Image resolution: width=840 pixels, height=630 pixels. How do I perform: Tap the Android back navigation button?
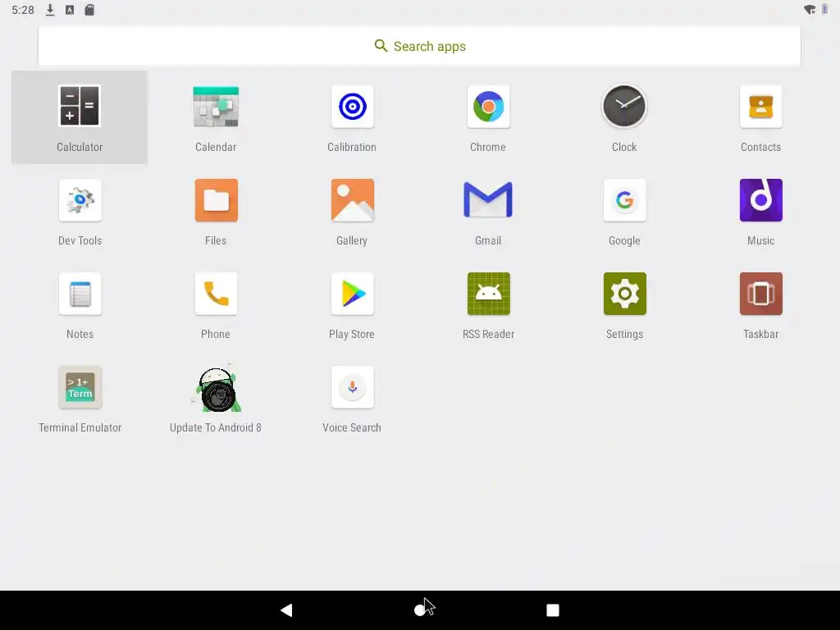point(286,609)
